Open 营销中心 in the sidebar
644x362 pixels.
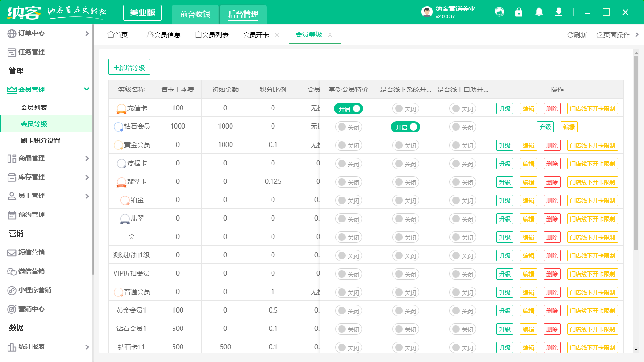pos(32,309)
